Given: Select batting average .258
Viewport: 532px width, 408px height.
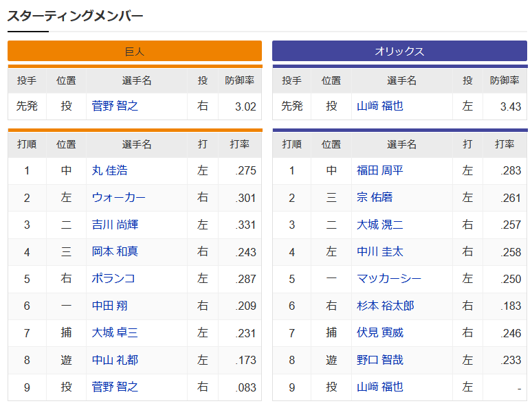Looking at the screenshot, I should point(511,252).
